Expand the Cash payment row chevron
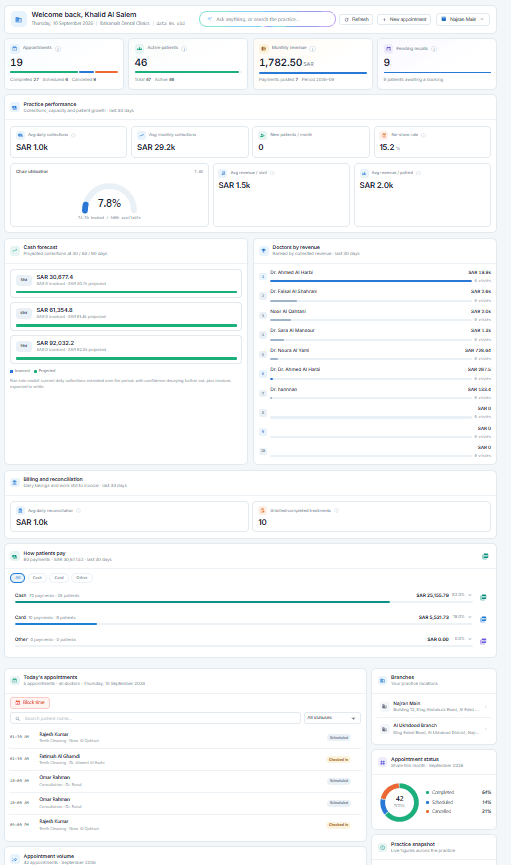This screenshot has height=865, width=511. 470,595
